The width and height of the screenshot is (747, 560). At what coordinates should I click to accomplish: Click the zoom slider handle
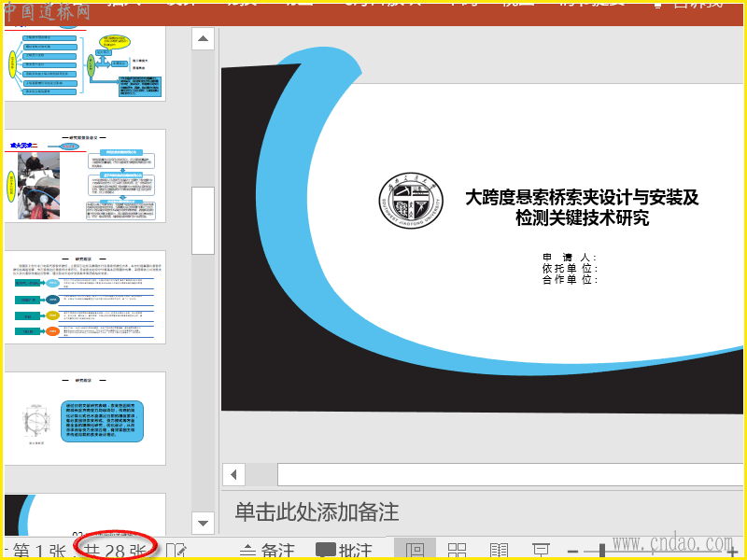[x=602, y=551]
